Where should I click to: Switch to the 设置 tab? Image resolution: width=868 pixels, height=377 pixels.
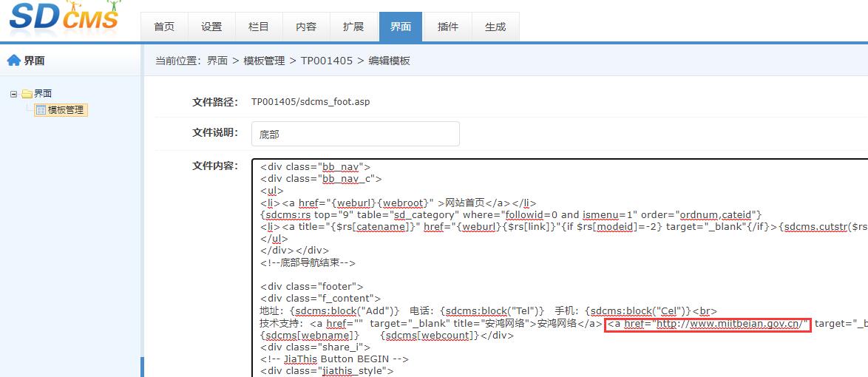click(x=211, y=27)
